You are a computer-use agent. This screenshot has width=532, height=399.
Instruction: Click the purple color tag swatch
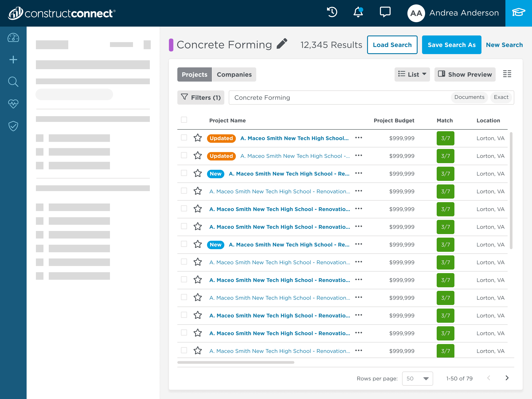click(171, 45)
